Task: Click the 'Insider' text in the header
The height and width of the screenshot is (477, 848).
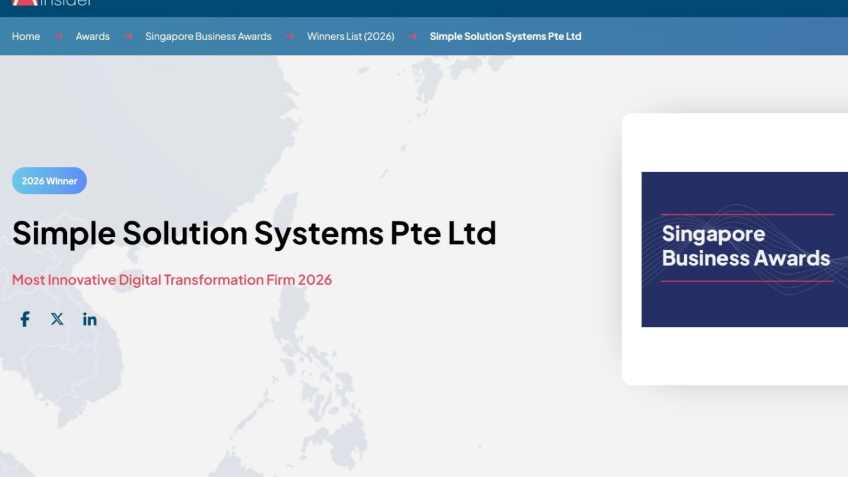Action: [68, 3]
